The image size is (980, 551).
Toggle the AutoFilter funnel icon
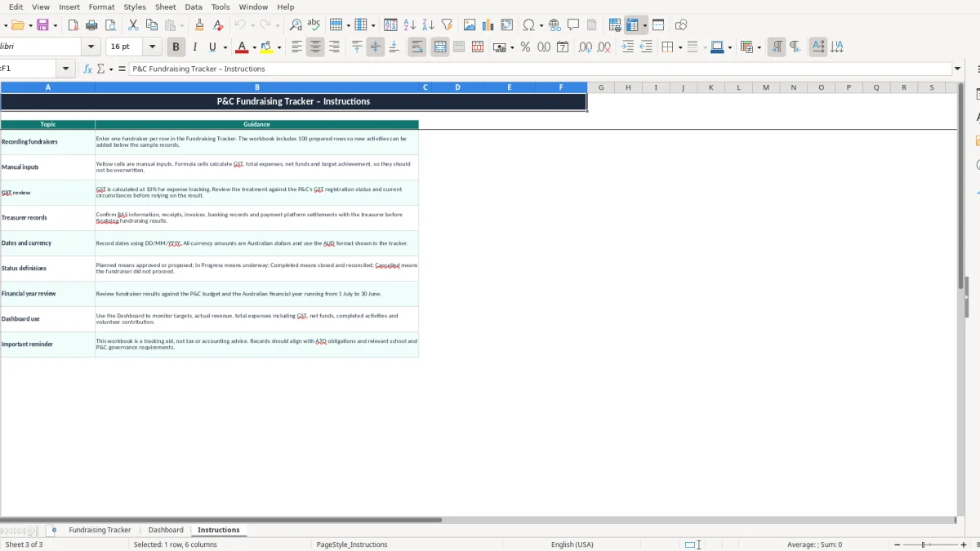click(x=447, y=25)
